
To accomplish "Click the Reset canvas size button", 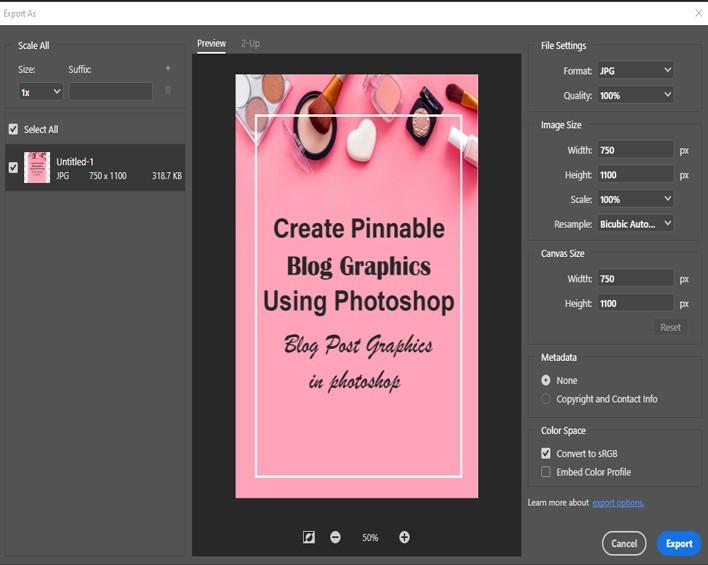I will (670, 327).
